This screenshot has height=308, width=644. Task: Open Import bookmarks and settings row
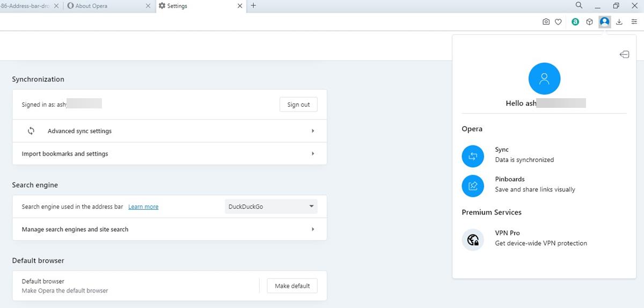[x=170, y=153]
